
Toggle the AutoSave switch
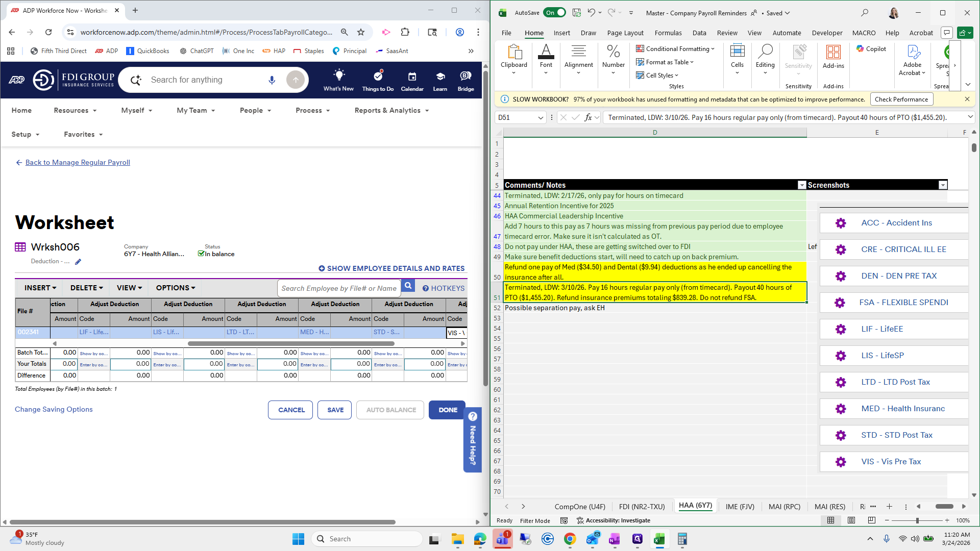click(554, 13)
